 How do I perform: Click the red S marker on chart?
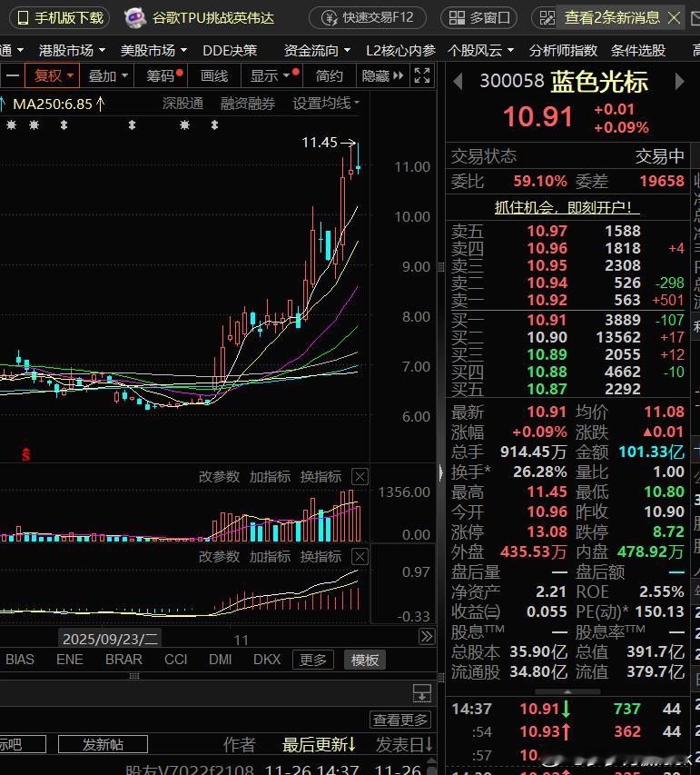pyautogui.click(x=25, y=454)
